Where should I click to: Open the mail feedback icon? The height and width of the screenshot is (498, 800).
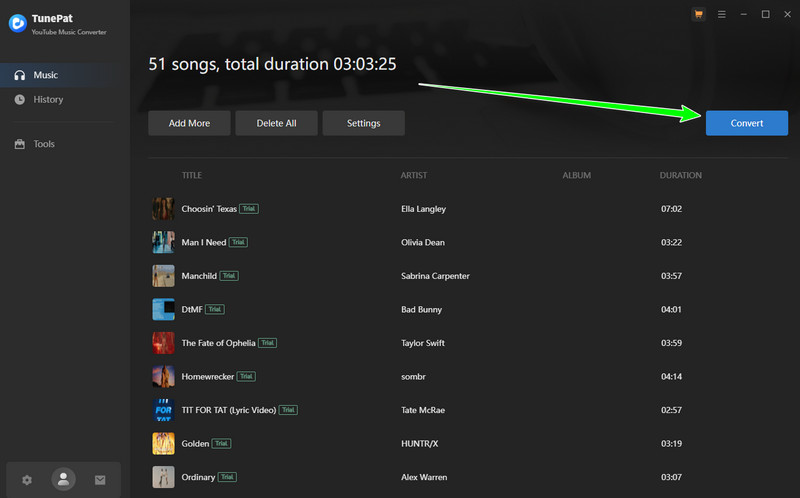click(100, 480)
